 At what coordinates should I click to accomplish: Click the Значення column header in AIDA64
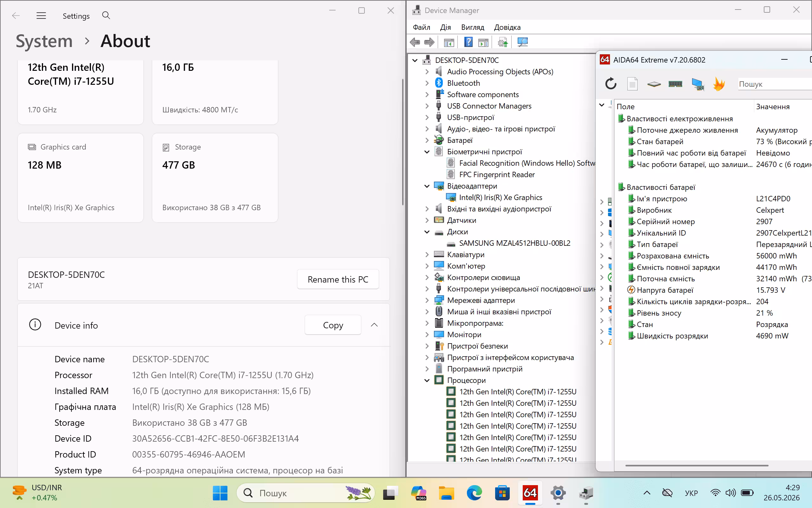[x=783, y=106]
